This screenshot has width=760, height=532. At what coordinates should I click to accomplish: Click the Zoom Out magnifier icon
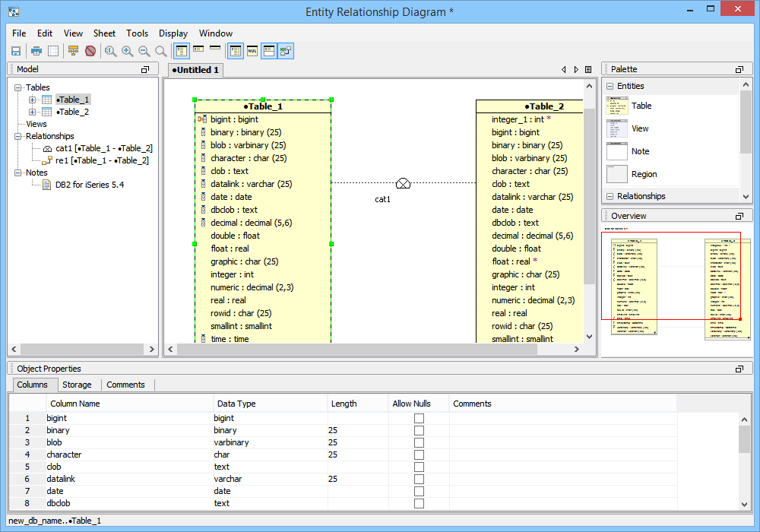pos(144,51)
